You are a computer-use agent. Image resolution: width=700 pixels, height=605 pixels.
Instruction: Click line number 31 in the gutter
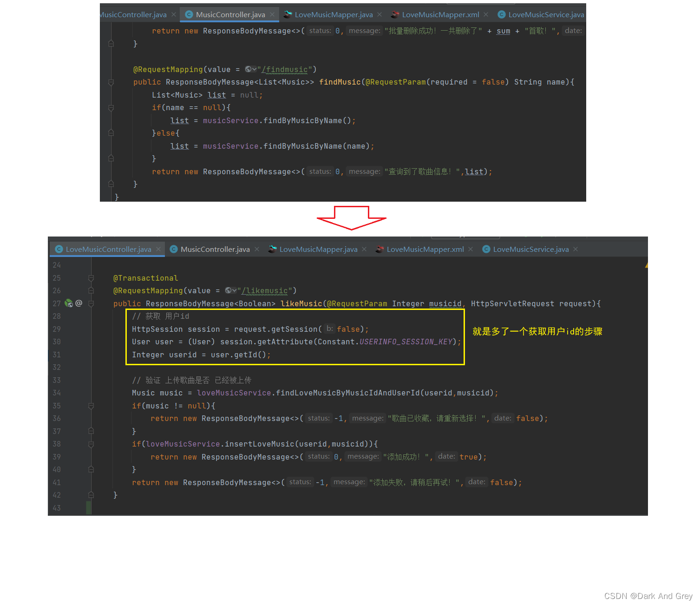click(57, 355)
